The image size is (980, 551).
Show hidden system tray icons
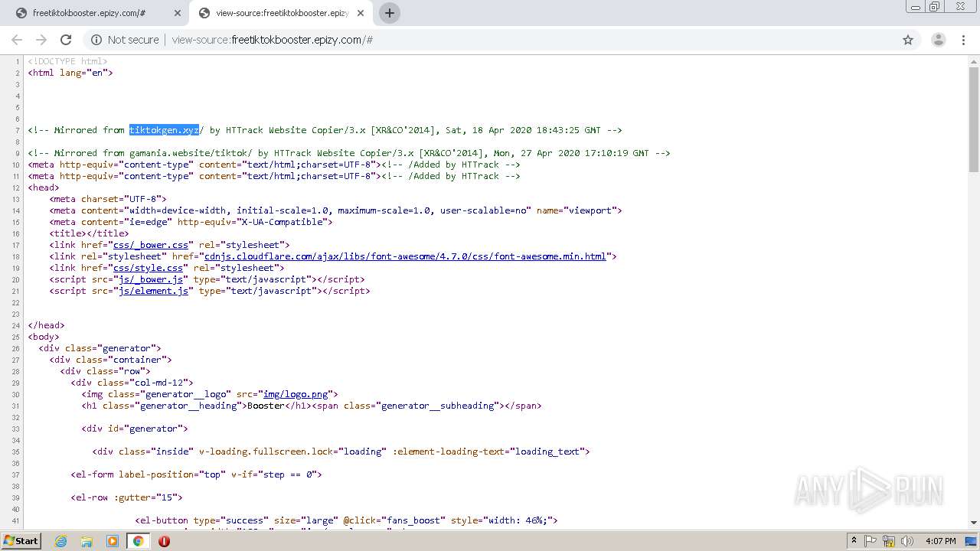pos(854,541)
